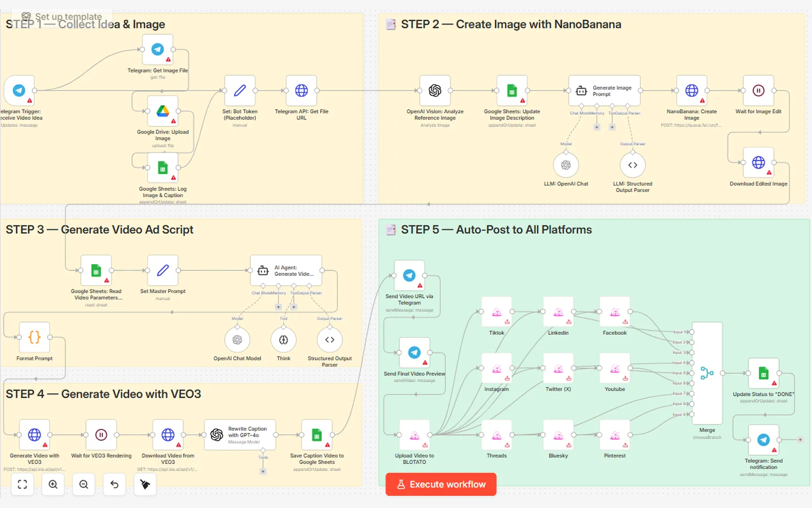Viewport: 812px width, 508px height.
Task: Zoom to fit the workflow canvas
Action: tap(22, 484)
